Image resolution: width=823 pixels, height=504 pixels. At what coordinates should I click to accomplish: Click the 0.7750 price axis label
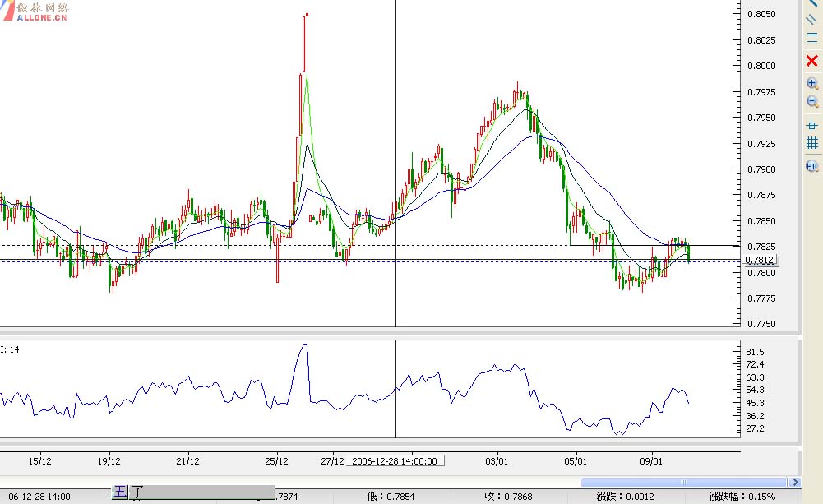point(761,324)
